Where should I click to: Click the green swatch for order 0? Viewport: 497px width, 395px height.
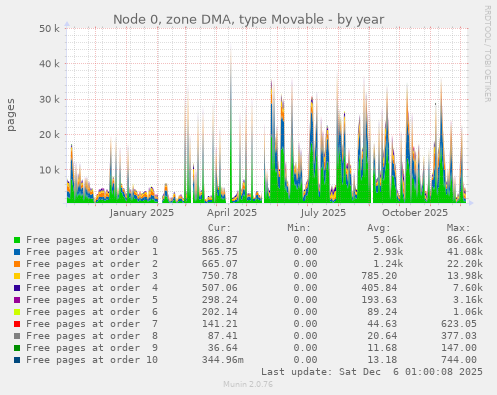pyautogui.click(x=17, y=240)
